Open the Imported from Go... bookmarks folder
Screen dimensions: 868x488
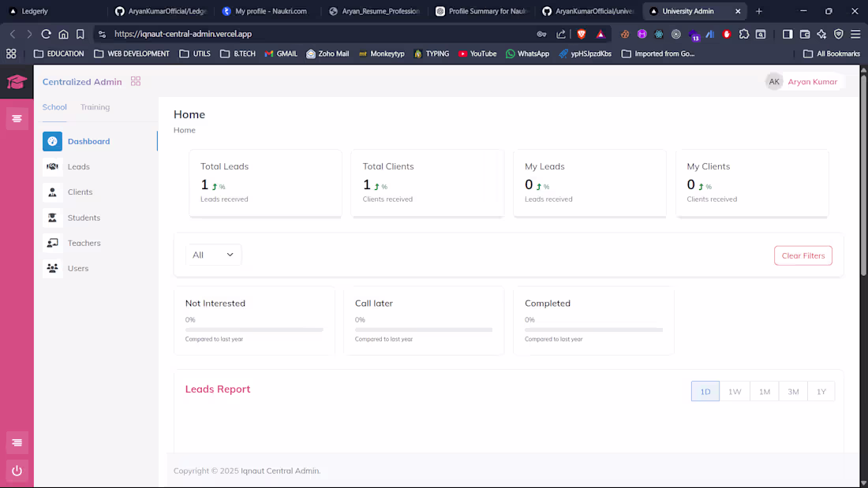point(657,54)
